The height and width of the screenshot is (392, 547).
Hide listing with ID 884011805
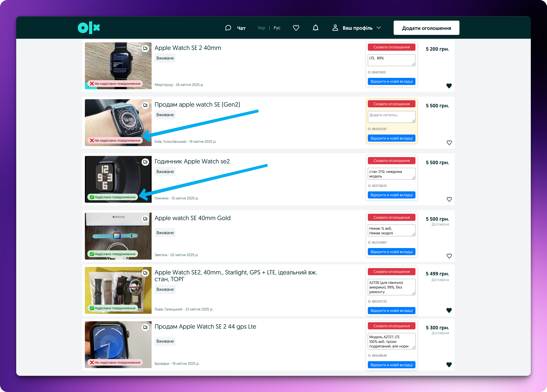click(x=391, y=47)
